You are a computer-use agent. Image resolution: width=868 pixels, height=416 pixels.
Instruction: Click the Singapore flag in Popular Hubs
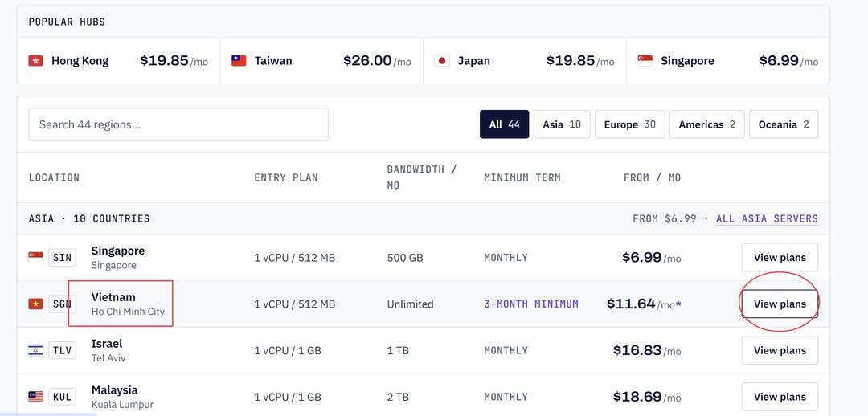click(x=645, y=61)
